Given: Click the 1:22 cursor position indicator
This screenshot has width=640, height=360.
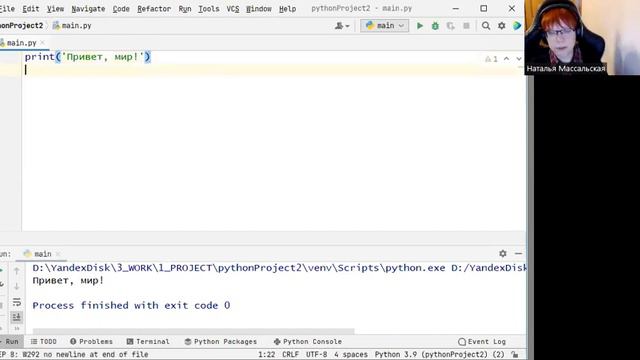Looking at the screenshot, I should point(267,354).
